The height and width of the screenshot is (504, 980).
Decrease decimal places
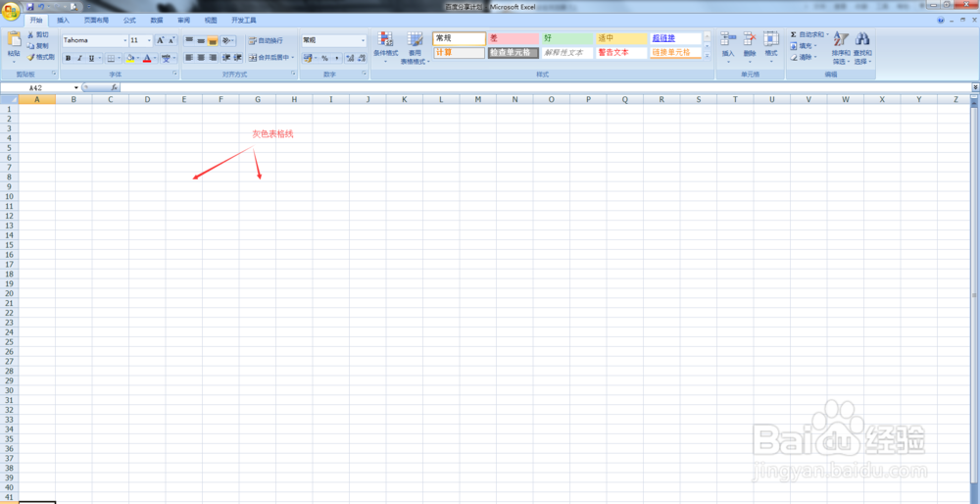pos(362,58)
